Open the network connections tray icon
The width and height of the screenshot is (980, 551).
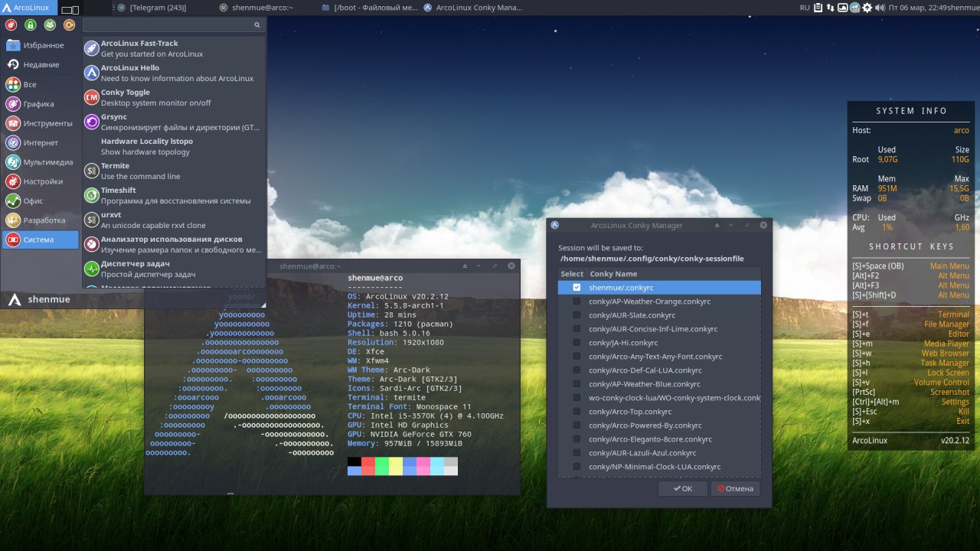coord(831,8)
